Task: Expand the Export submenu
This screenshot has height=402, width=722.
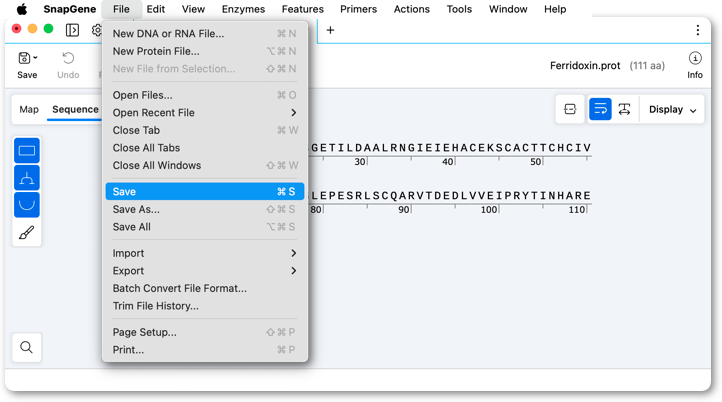Action: (x=204, y=270)
